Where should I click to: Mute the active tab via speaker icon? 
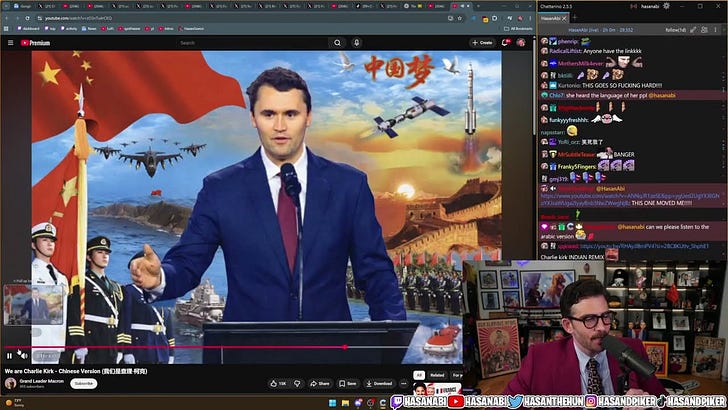click(x=462, y=6)
